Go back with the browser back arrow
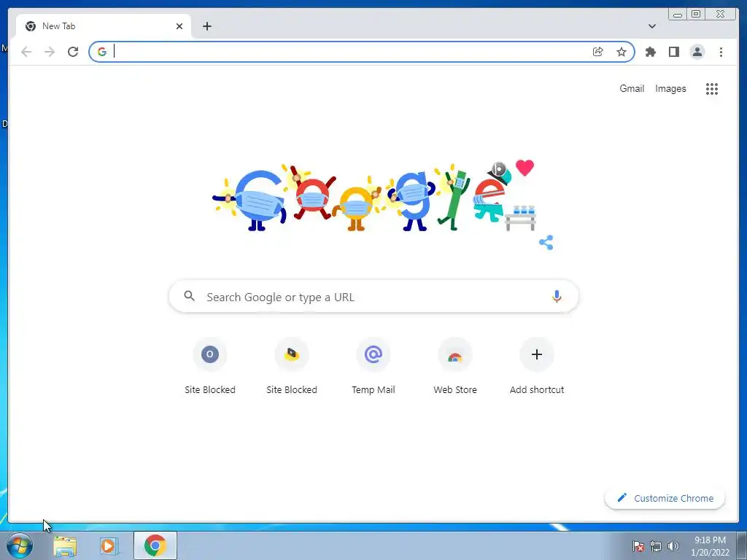The image size is (747, 560). [x=26, y=52]
